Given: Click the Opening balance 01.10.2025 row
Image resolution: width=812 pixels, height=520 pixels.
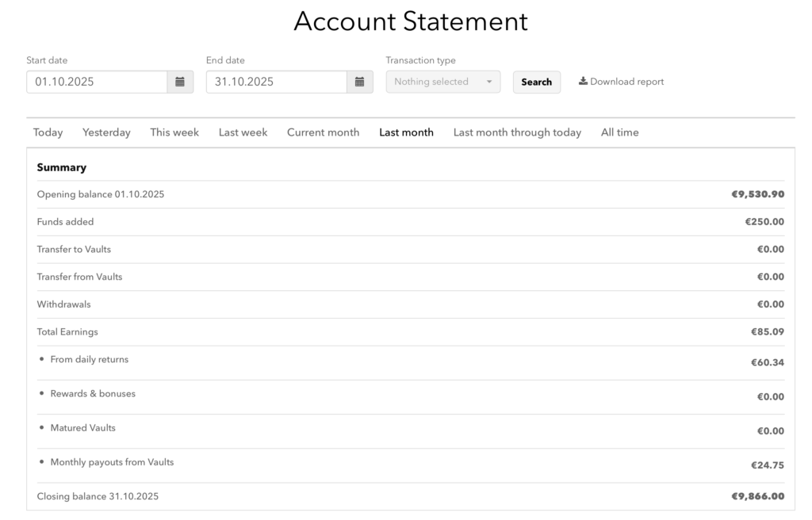Looking at the screenshot, I should (101, 194).
